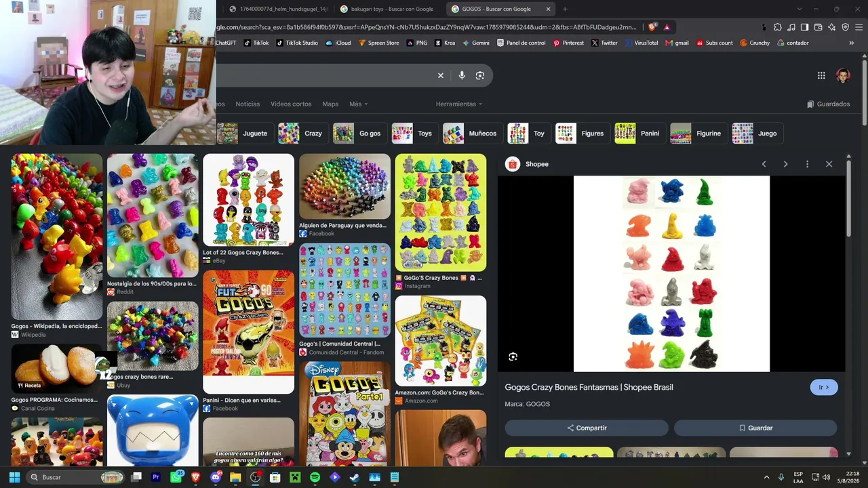
Task: Visit the Shopee page with the Ir button
Action: click(x=824, y=387)
